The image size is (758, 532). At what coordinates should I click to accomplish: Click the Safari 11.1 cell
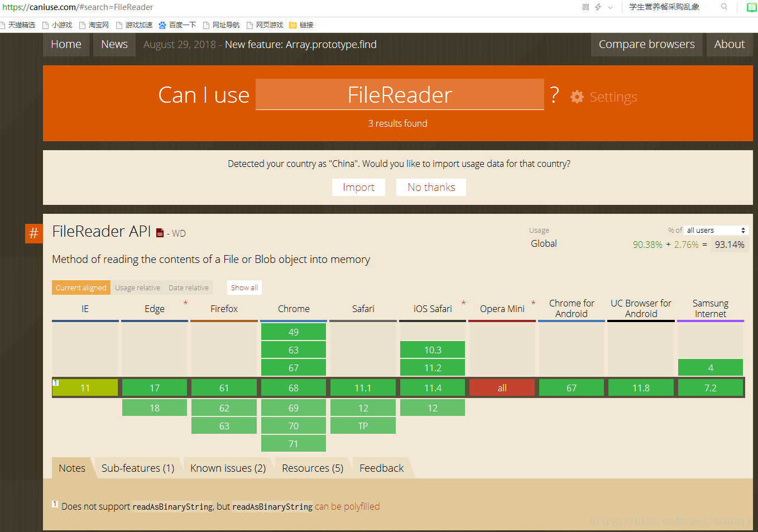pyautogui.click(x=363, y=387)
